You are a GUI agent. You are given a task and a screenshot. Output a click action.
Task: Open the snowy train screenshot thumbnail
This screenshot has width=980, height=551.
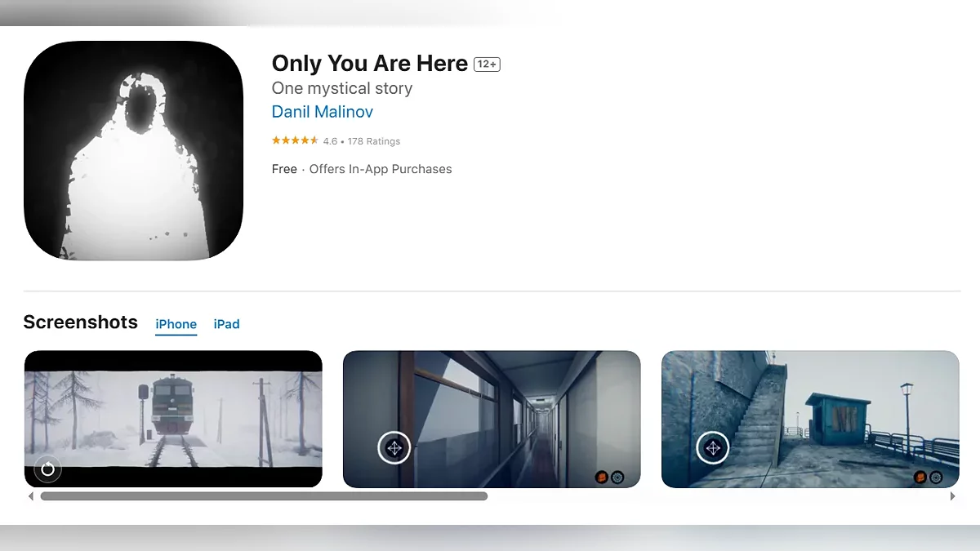pyautogui.click(x=173, y=420)
